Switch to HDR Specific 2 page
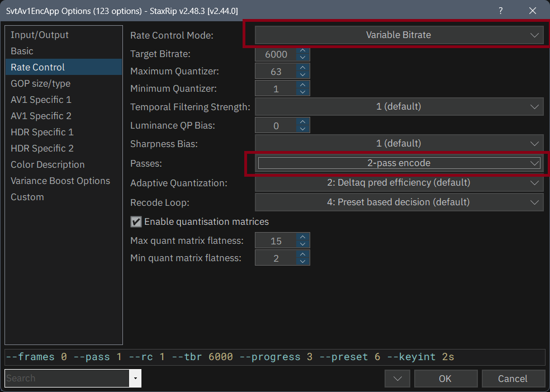 (64, 148)
